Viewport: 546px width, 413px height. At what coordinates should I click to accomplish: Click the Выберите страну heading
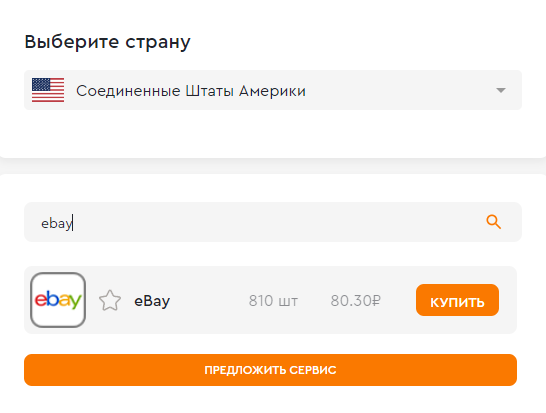(x=108, y=42)
